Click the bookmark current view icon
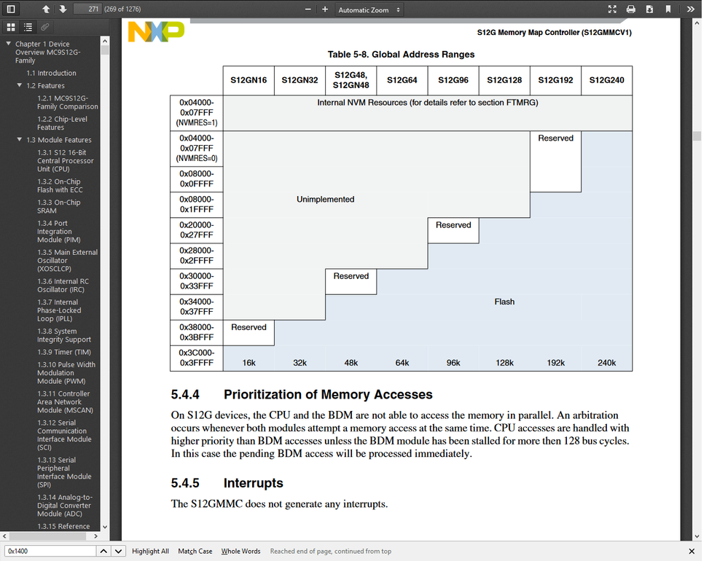Viewport: 728px width, 561px height. (x=668, y=9)
